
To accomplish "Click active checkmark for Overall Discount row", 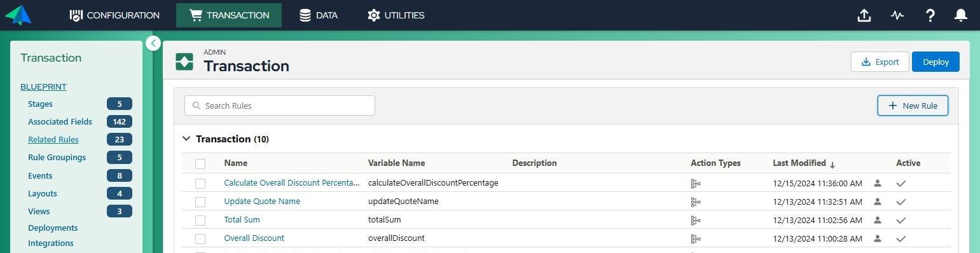I will pyautogui.click(x=901, y=239).
